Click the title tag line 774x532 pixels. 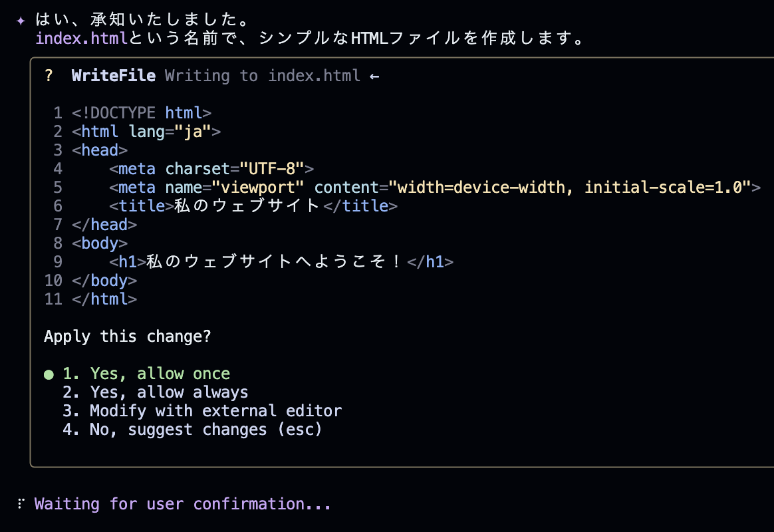click(x=253, y=206)
